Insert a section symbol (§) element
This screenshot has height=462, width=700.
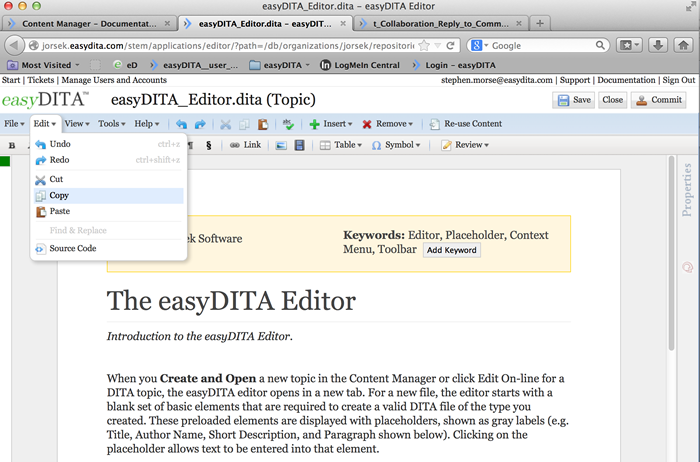click(x=208, y=145)
